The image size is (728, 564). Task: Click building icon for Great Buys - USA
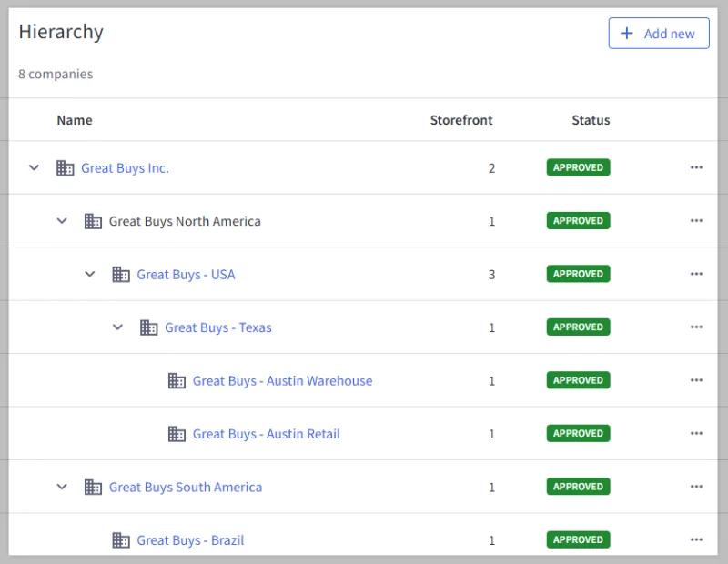[x=121, y=275]
